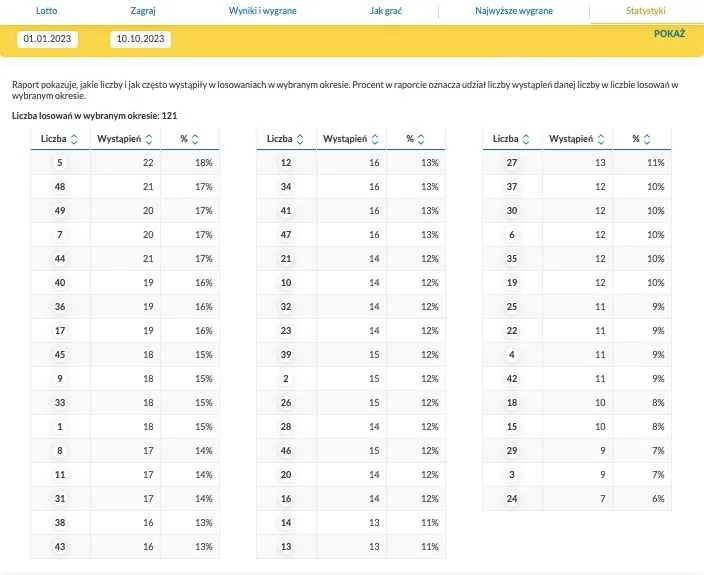
Task: Click number 24 ball in right table
Action: point(512,498)
